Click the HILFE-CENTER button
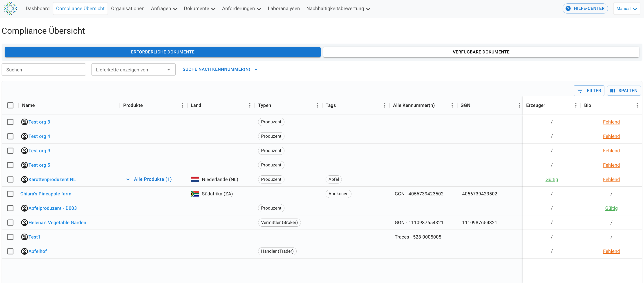Image resolution: width=644 pixels, height=283 pixels. pyautogui.click(x=585, y=9)
